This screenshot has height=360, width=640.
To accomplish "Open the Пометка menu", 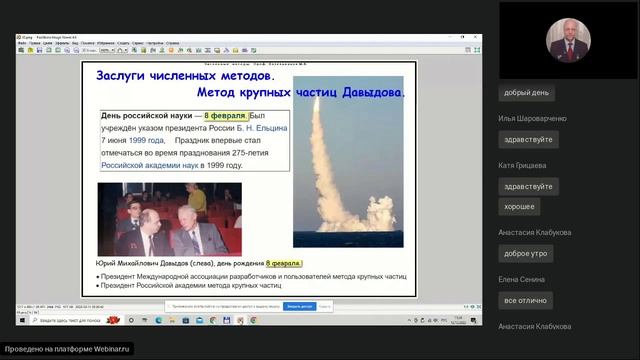I will pyautogui.click(x=87, y=43).
